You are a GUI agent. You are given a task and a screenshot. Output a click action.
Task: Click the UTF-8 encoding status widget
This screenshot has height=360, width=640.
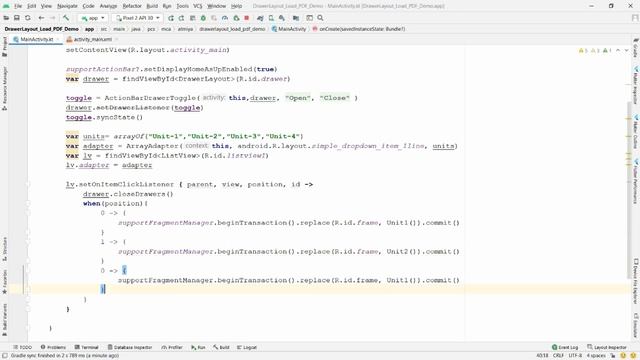point(575,356)
